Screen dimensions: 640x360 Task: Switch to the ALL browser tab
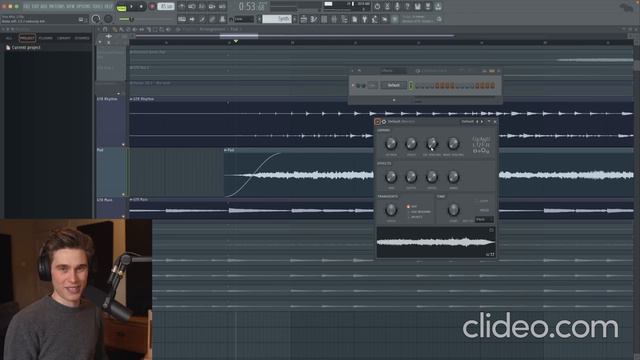pos(9,38)
